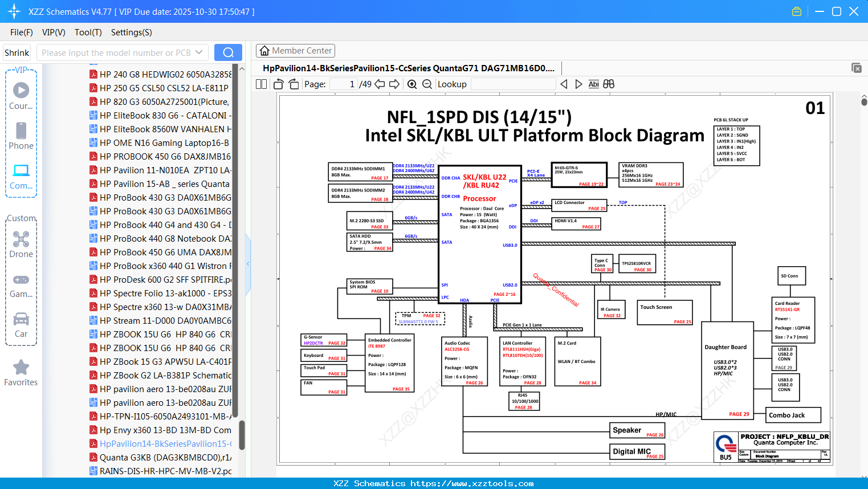Collapse the file list side panel handle
This screenshot has height=489, width=868.
[x=248, y=263]
